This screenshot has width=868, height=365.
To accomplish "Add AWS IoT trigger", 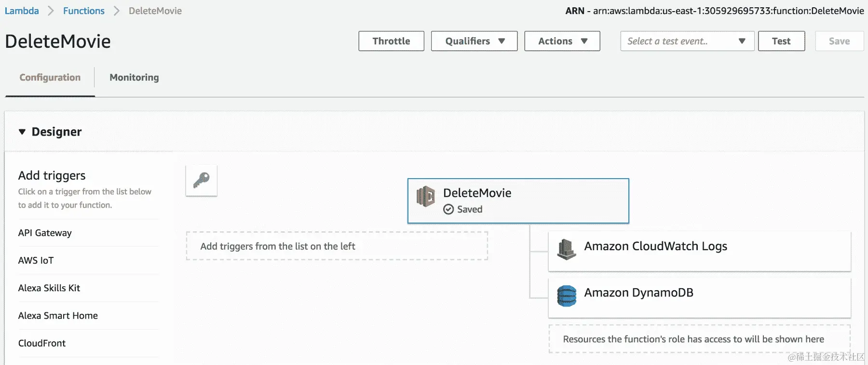I will [36, 260].
